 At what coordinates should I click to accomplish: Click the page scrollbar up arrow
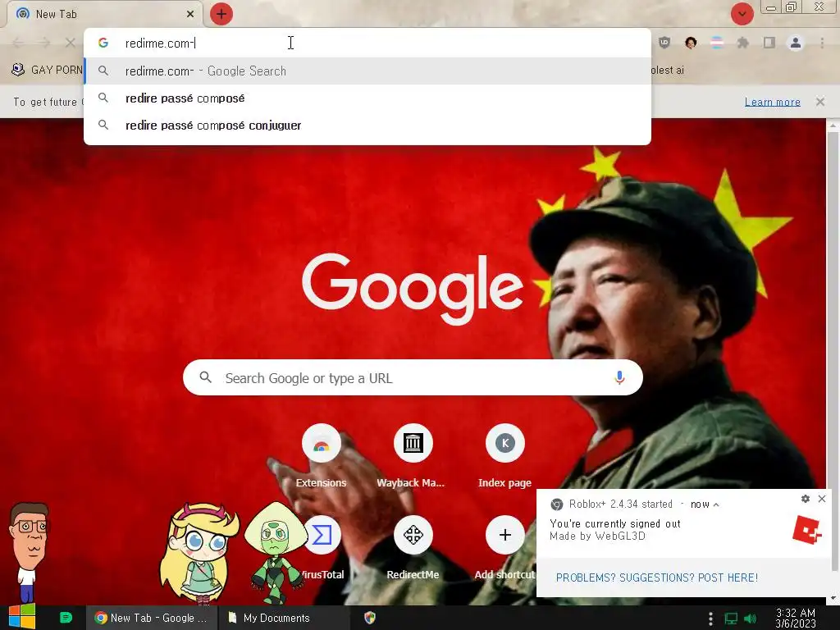point(833,126)
